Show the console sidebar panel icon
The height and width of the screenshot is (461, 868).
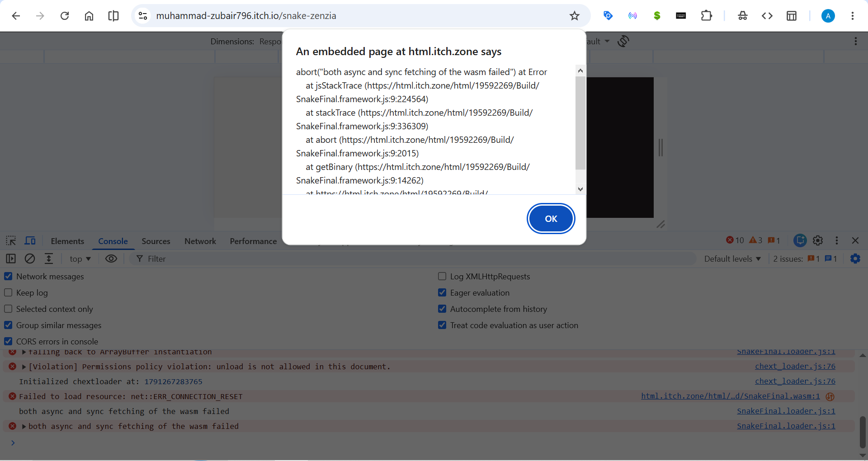[x=11, y=259]
